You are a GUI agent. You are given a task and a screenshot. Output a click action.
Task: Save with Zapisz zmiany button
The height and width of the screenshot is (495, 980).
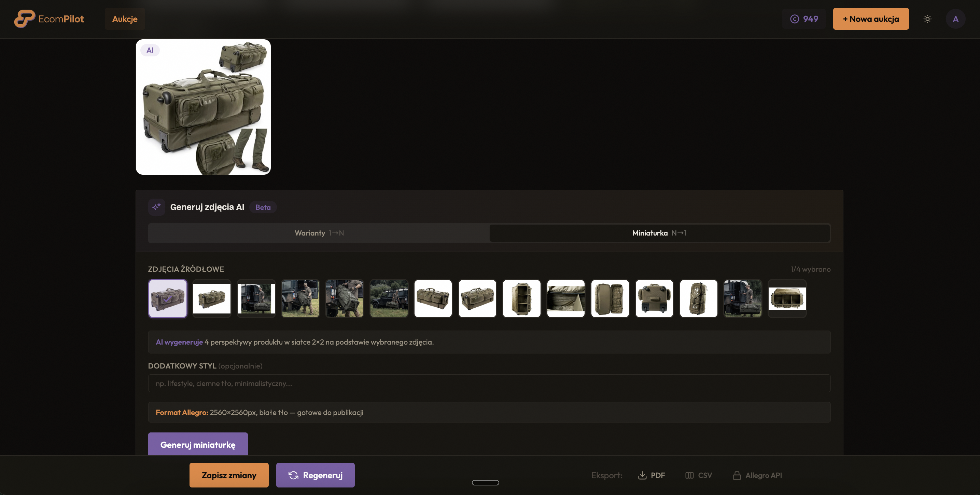pos(229,475)
